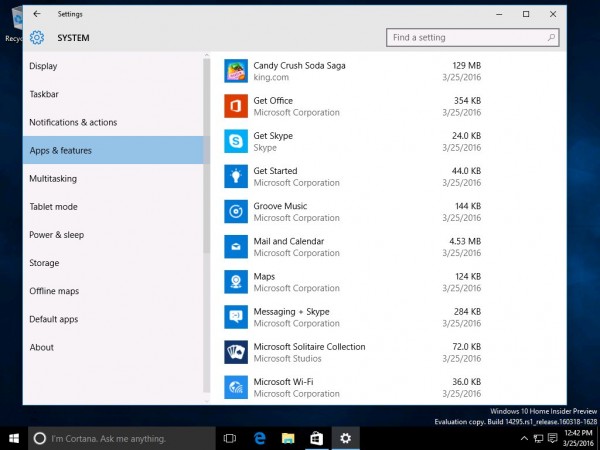Open the Multitasking settings page
600x450 pixels.
click(113, 178)
